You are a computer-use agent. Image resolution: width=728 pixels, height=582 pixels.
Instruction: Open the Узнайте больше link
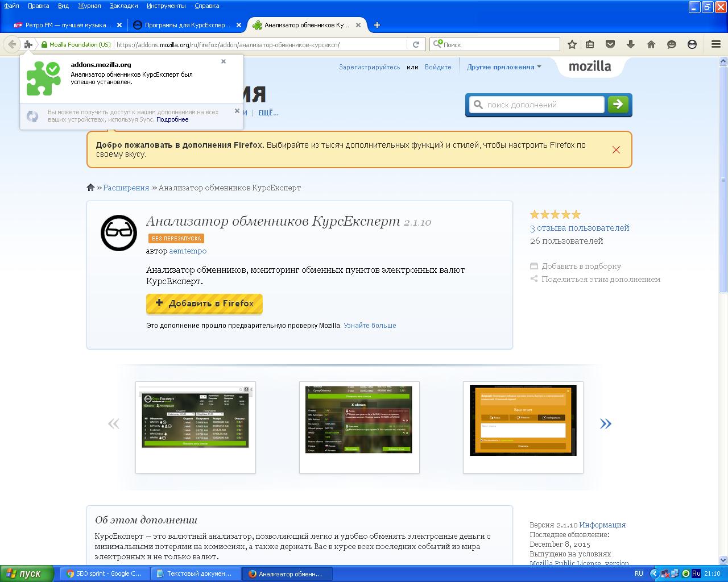point(370,326)
